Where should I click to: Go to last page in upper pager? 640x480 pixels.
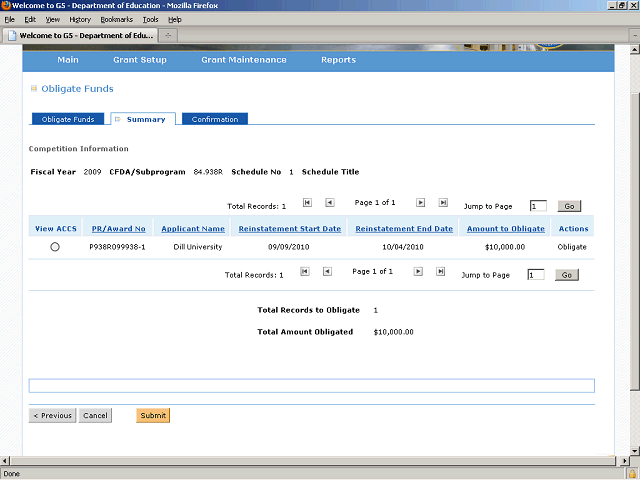click(x=443, y=202)
